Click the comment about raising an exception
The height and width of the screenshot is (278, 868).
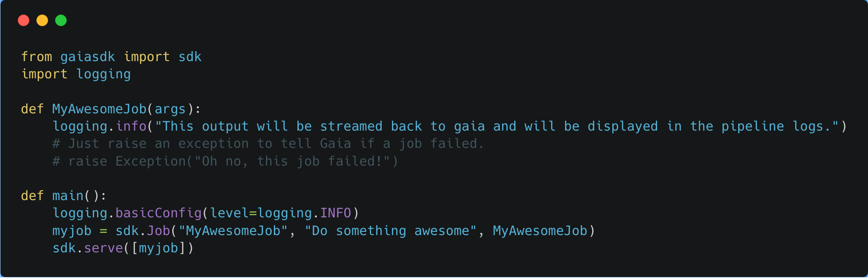(268, 144)
